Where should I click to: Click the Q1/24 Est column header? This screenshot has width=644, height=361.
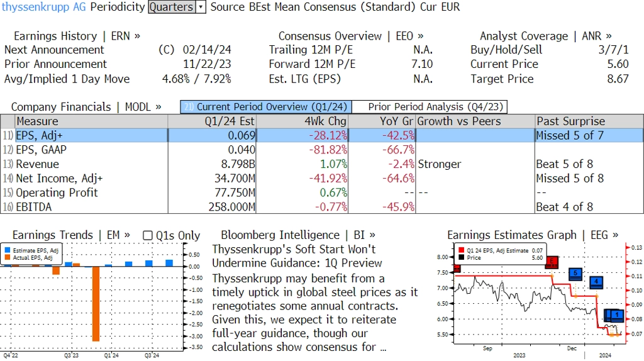point(212,121)
